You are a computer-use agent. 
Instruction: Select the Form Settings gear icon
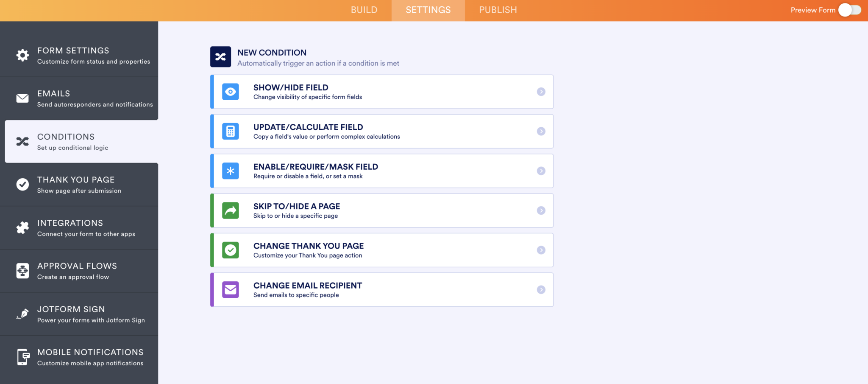22,55
